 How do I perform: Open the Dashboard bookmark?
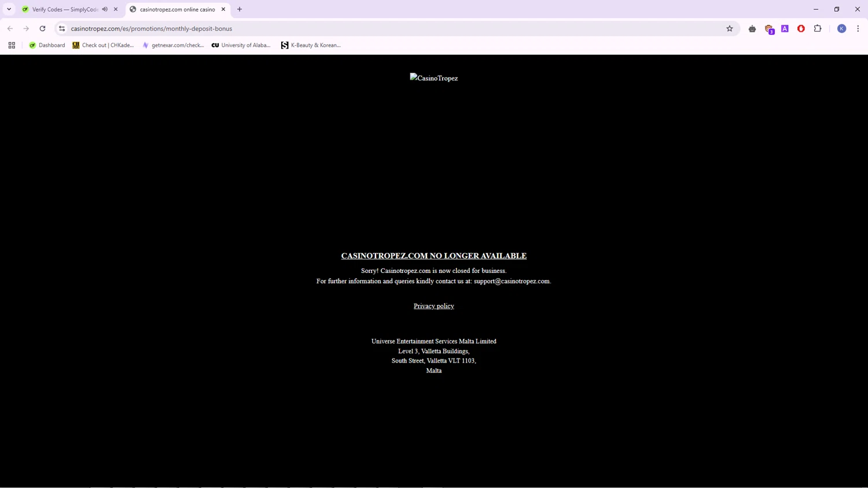[47, 45]
